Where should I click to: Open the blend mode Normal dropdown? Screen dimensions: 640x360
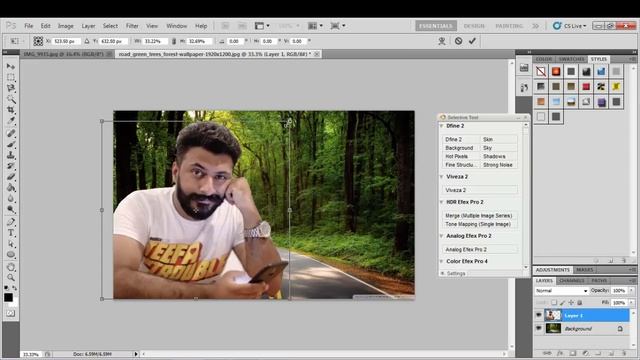(561, 291)
